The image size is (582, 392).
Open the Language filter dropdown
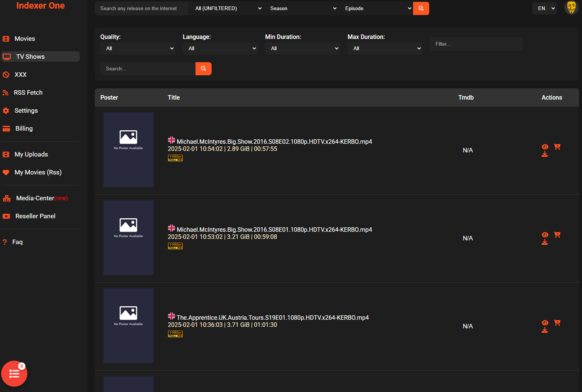[220, 48]
